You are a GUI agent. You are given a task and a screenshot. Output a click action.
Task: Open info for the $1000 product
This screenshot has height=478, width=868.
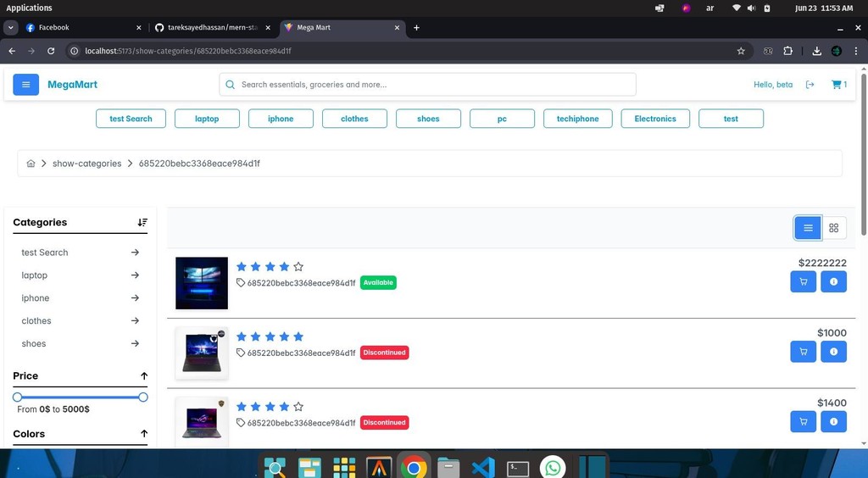[833, 351]
